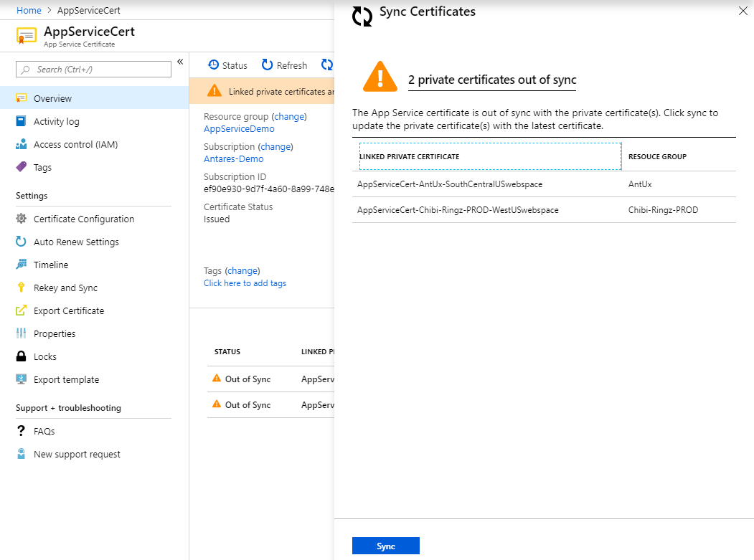754x560 pixels.
Task: Open Activity log from sidebar
Action: [x=56, y=121]
